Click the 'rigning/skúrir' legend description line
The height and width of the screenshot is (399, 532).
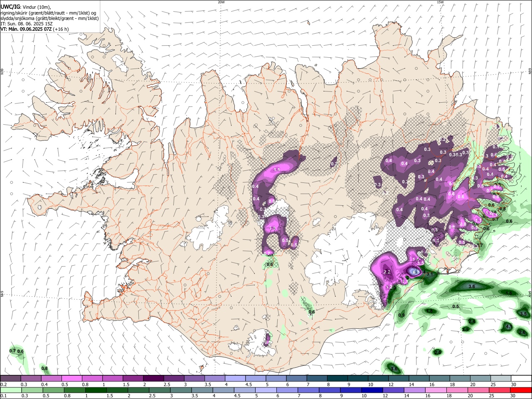[49, 13]
